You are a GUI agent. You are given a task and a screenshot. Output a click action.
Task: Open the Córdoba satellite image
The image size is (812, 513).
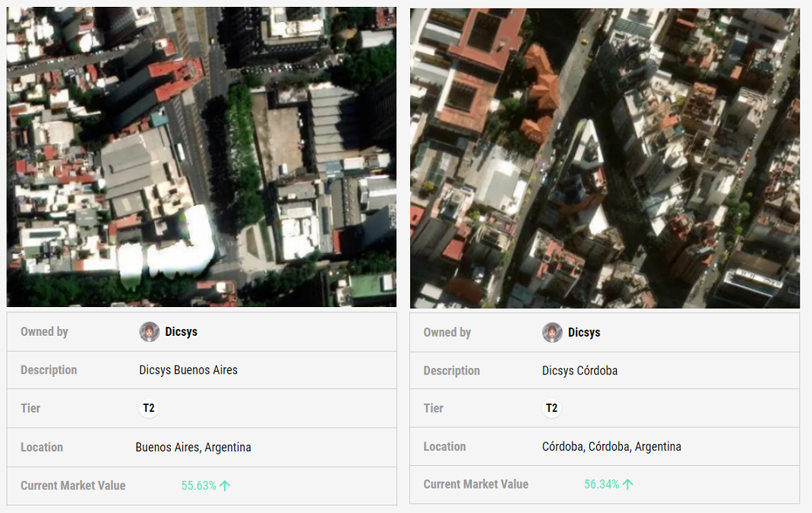coord(605,158)
